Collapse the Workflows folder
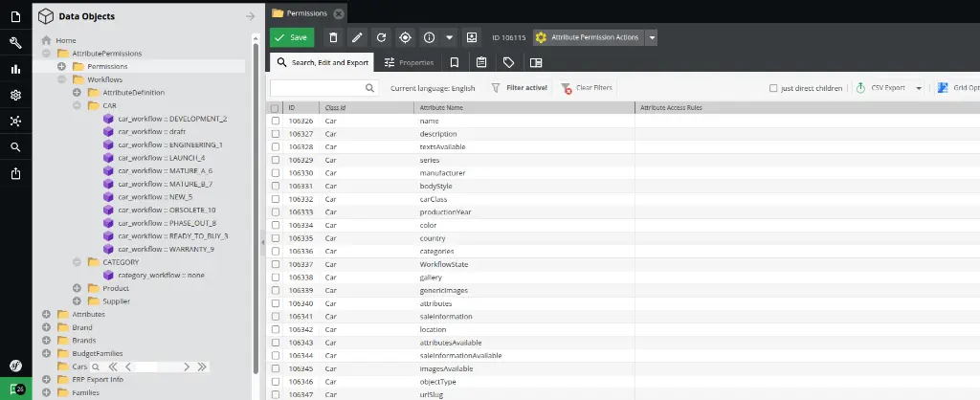 coord(61,79)
